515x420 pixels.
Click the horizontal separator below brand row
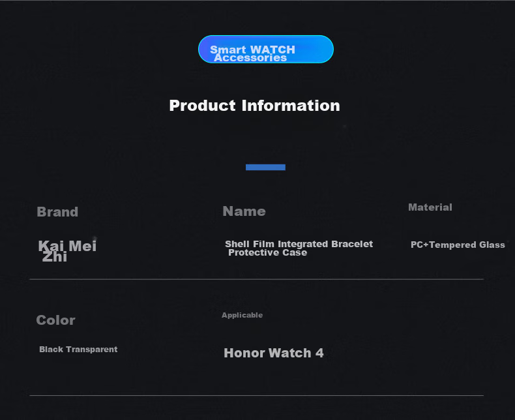256,279
